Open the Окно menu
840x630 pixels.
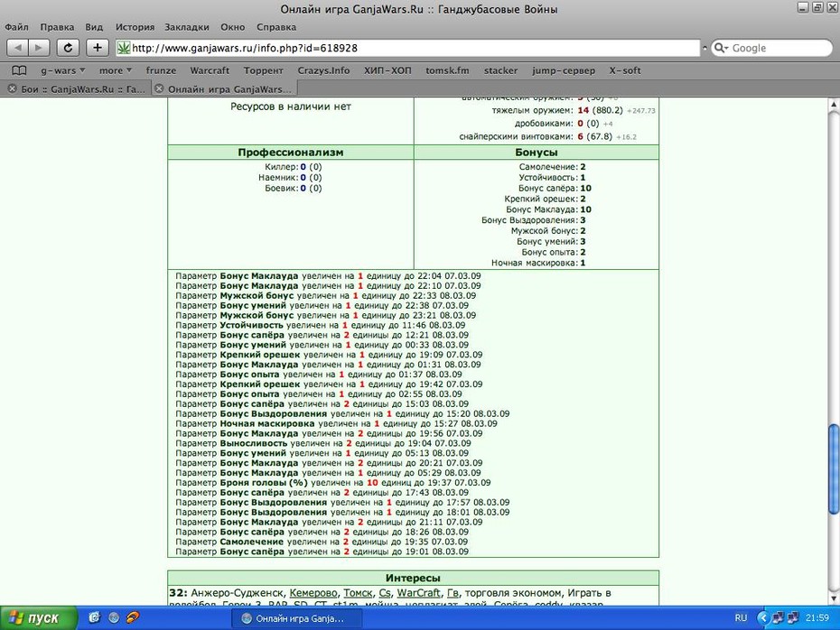tap(232, 27)
